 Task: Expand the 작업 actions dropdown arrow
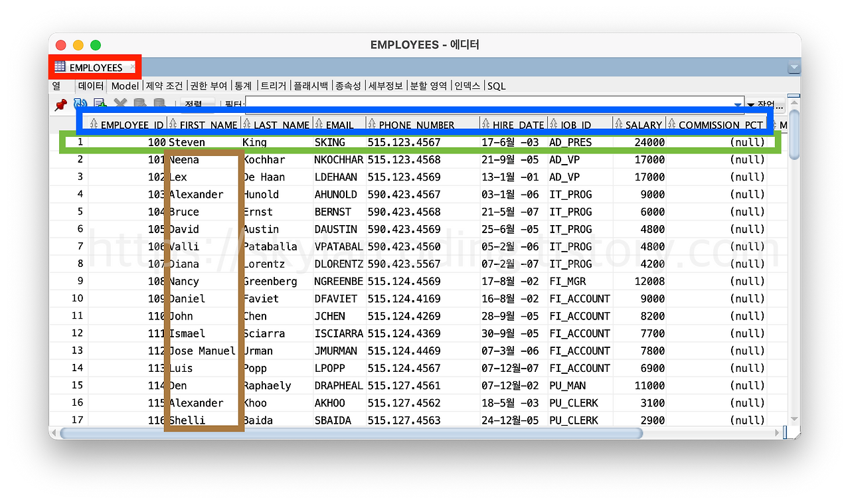click(750, 104)
